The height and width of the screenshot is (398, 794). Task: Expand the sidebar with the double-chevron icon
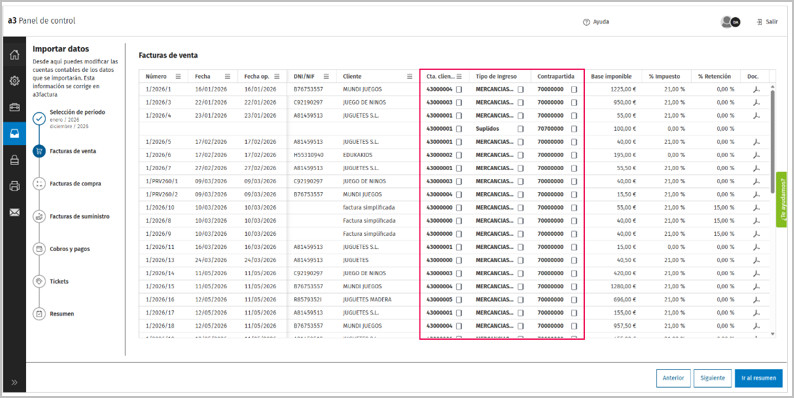tap(14, 382)
